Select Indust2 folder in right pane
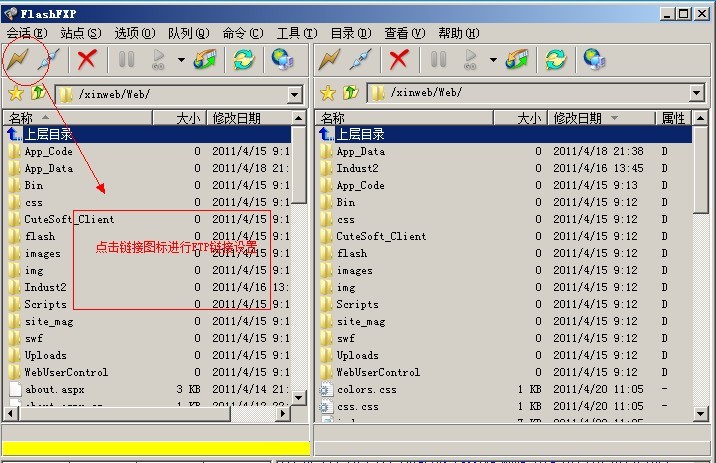 (x=504, y=168)
